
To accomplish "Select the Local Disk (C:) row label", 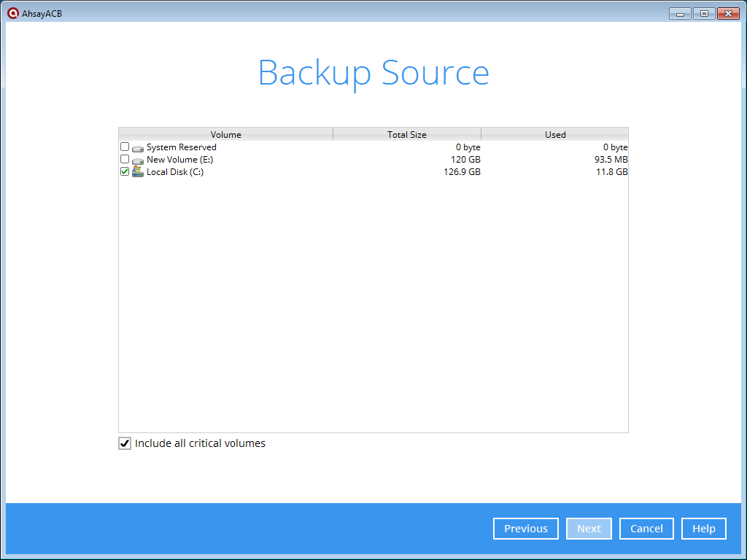I will point(175,172).
